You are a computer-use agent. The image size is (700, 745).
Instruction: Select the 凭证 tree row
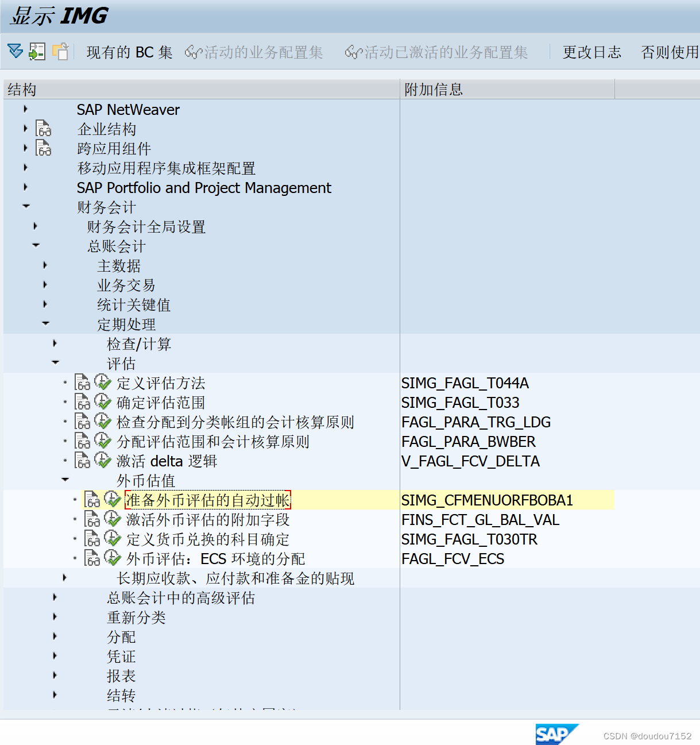(121, 657)
